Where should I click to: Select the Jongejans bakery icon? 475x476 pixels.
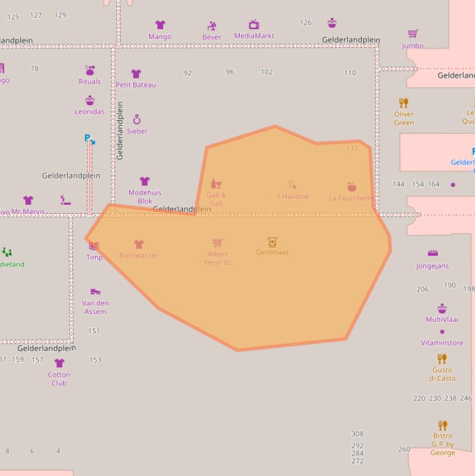[x=432, y=253]
